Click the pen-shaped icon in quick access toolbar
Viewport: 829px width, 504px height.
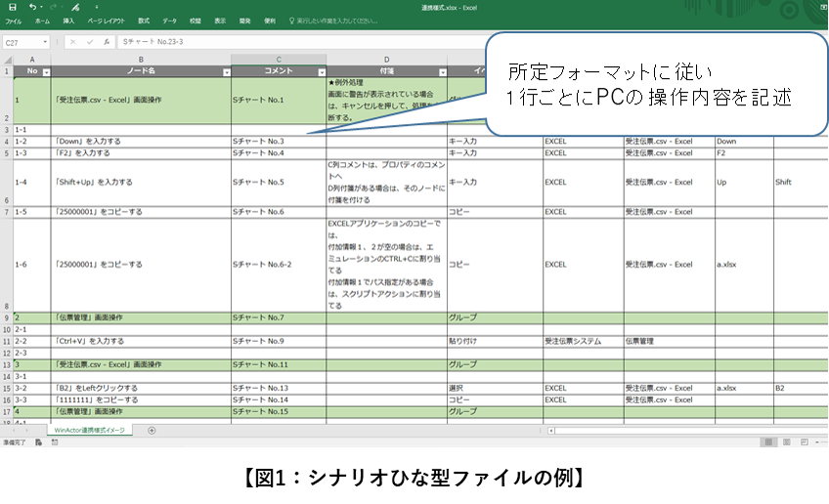76,7
